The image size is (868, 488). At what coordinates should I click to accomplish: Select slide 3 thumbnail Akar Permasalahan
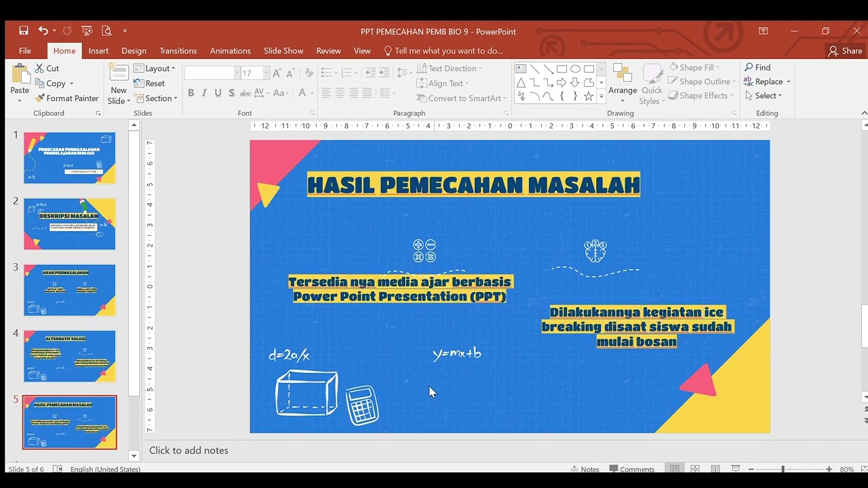pos(70,290)
